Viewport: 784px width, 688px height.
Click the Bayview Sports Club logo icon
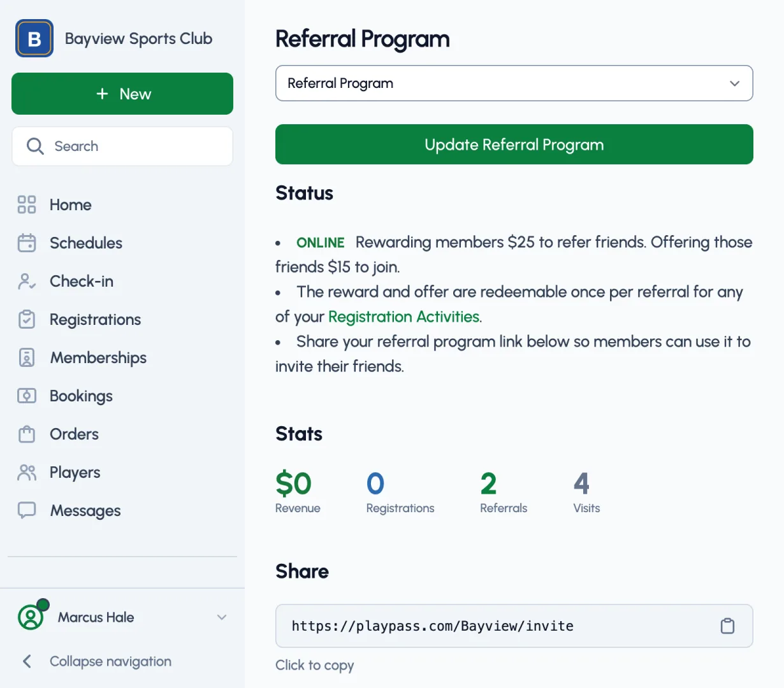click(34, 38)
